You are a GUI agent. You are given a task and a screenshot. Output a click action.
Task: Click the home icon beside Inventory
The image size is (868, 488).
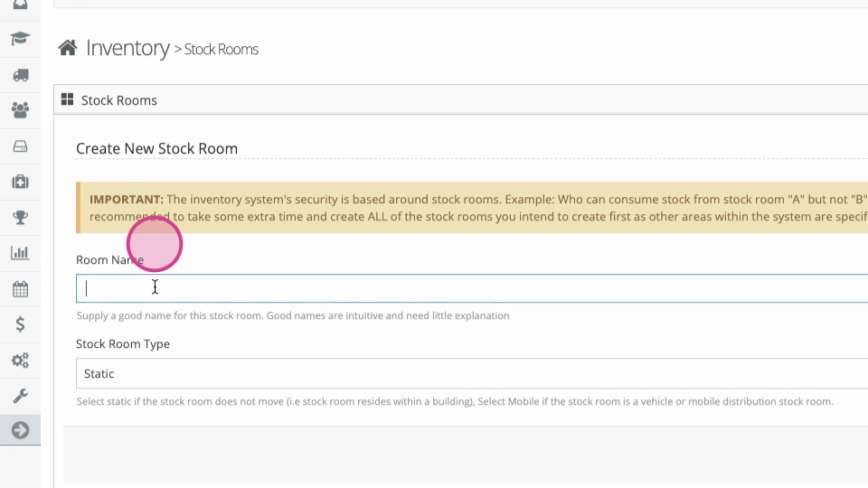68,48
